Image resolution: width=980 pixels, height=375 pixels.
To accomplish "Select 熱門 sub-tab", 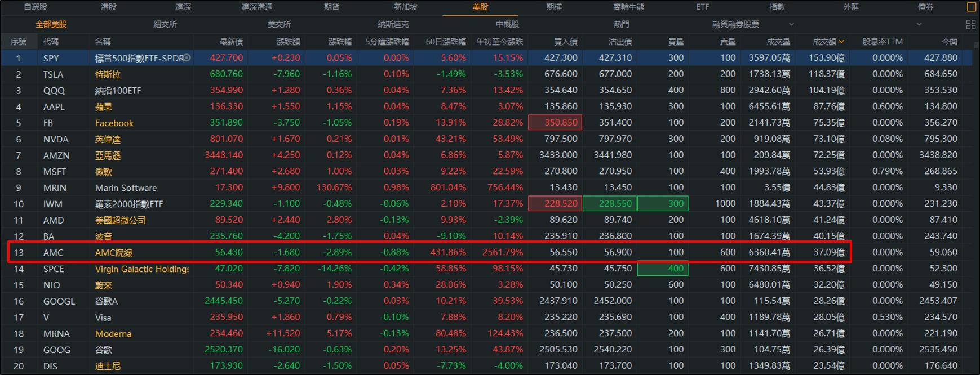I will point(622,24).
